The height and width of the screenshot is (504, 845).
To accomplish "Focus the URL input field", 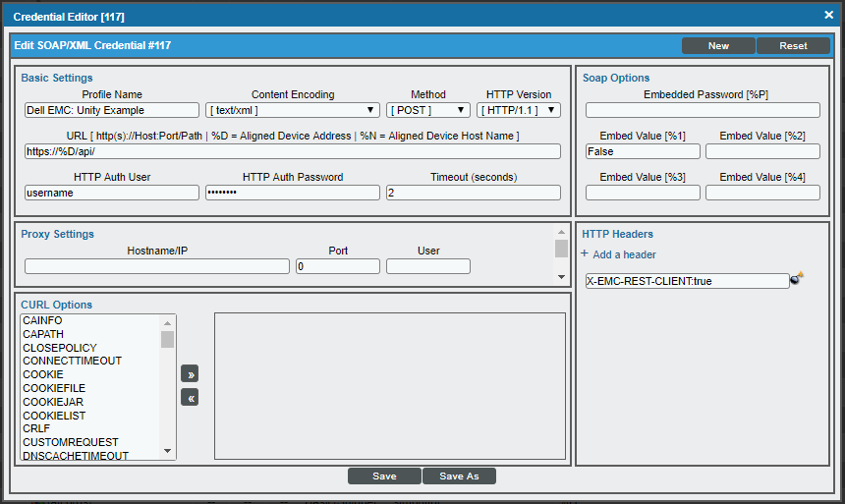I will 293,151.
